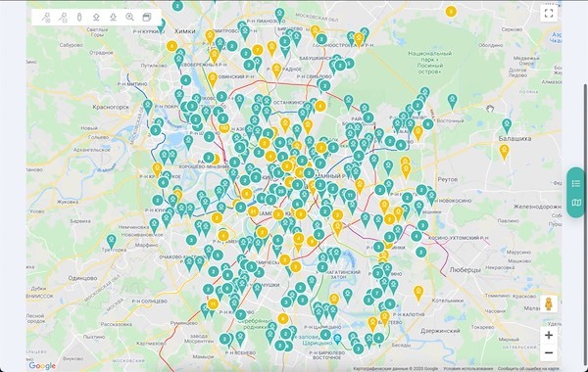Open Street View pegman
This screenshot has width=588, height=372.
549,303
